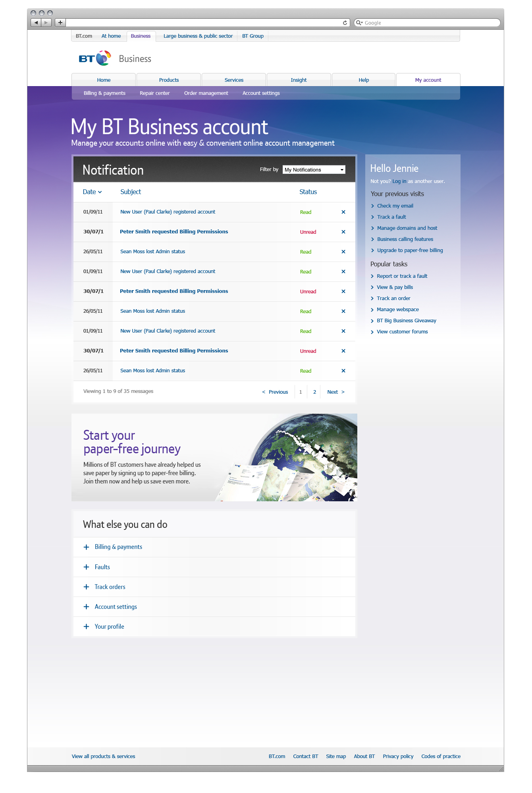Sort notifications by the Status column
The image size is (532, 793).
(x=308, y=192)
